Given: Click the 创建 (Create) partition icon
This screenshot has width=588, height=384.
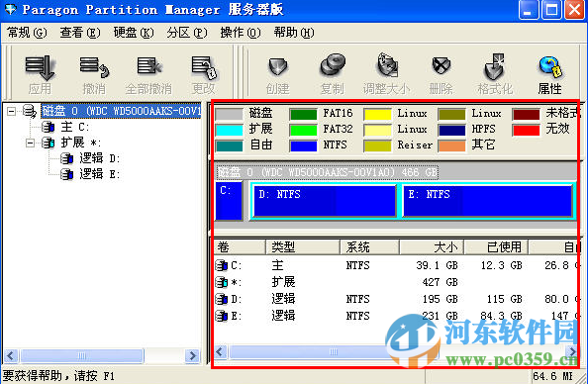Looking at the screenshot, I should tap(278, 66).
